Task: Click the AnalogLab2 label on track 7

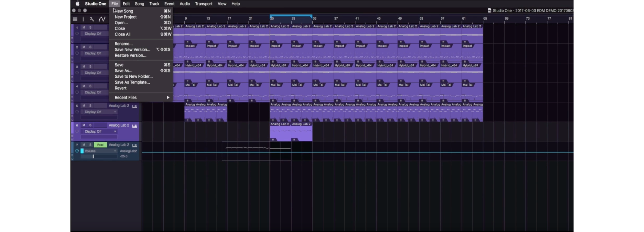Action: 128,151
